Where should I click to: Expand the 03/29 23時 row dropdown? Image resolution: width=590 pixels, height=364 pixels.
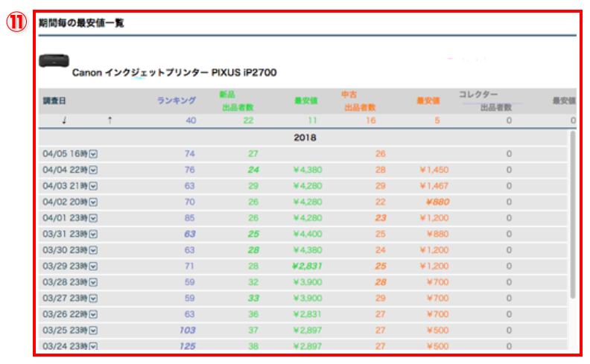(x=93, y=266)
